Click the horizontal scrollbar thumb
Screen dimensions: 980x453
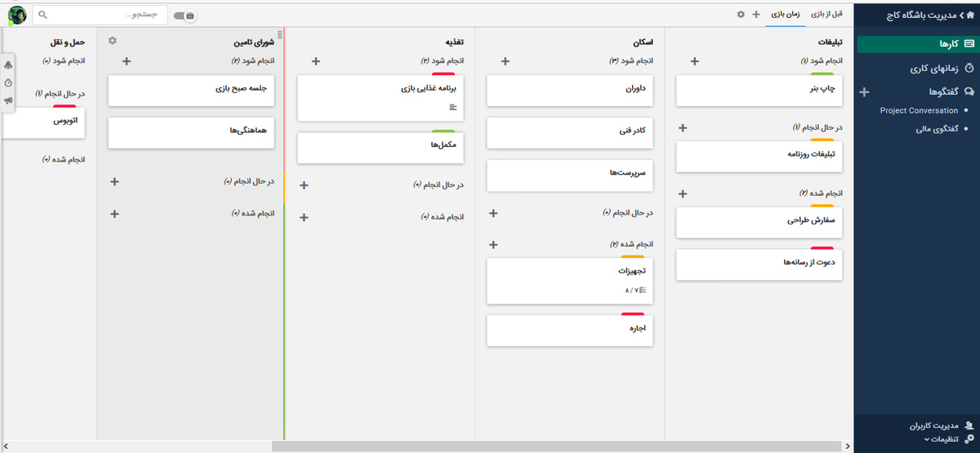555,446
